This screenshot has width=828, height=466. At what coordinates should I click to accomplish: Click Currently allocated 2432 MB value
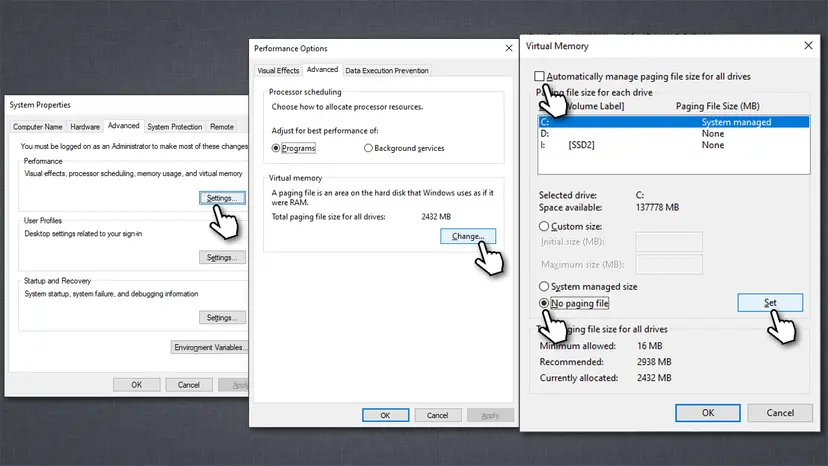tap(654, 378)
